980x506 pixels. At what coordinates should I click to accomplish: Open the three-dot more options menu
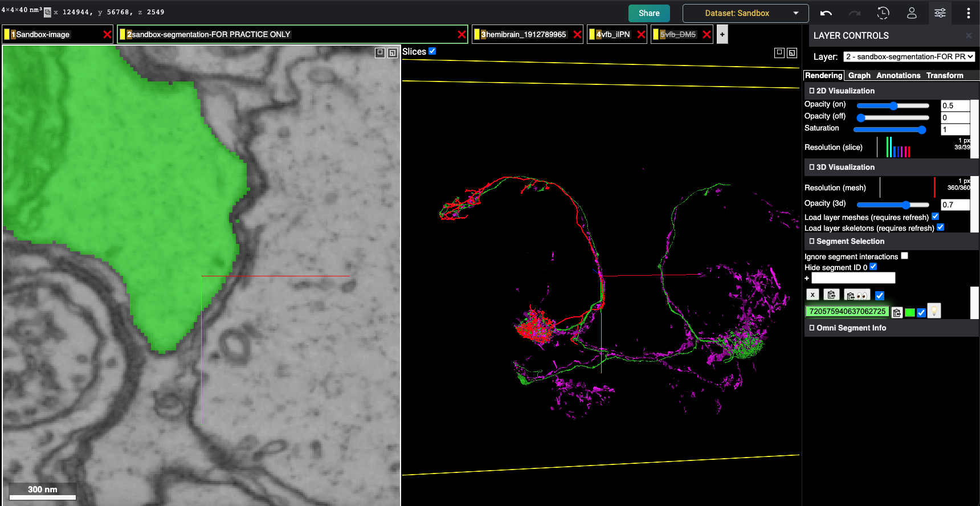point(968,13)
